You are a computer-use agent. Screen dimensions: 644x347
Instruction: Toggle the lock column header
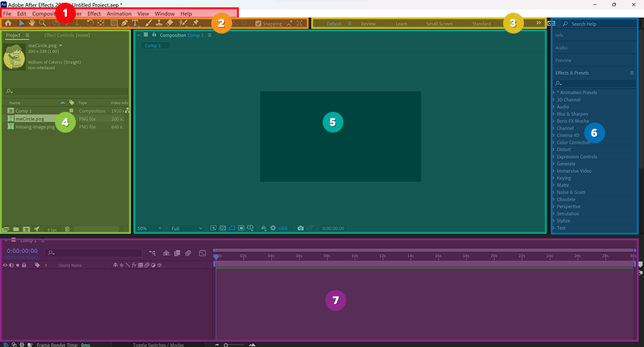point(24,265)
